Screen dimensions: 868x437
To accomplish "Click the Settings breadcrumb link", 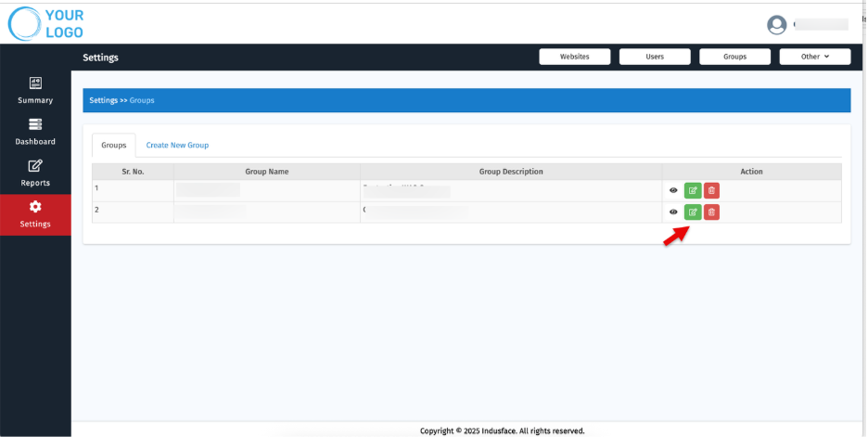I will 104,100.
